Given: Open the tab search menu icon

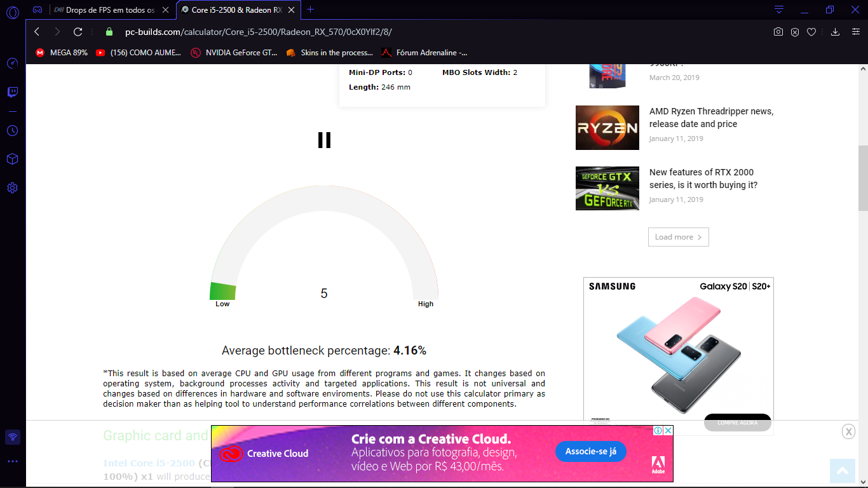Looking at the screenshot, I should pyautogui.click(x=779, y=10).
